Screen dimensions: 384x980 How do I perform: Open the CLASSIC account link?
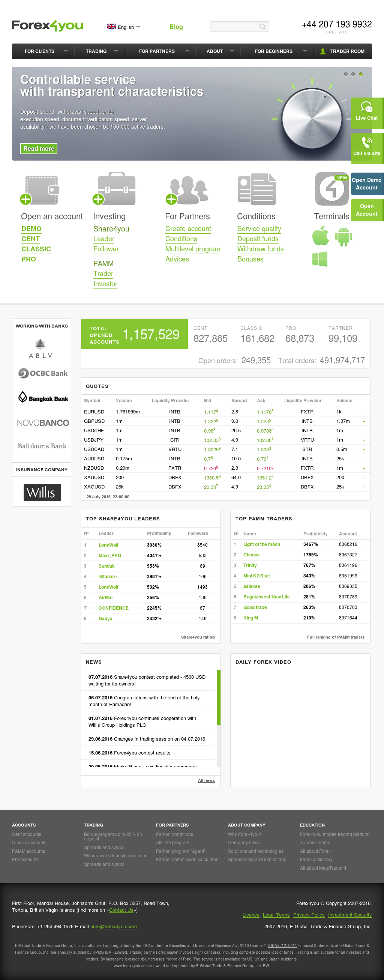pyautogui.click(x=36, y=249)
